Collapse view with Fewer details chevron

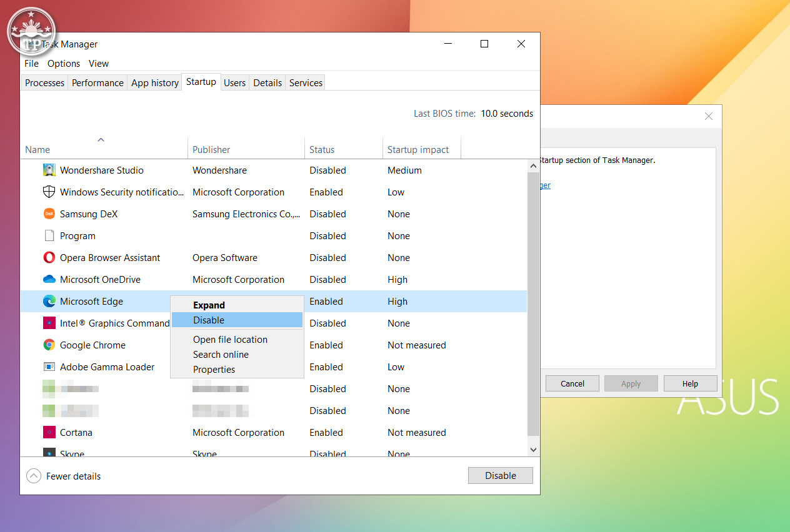click(x=34, y=476)
